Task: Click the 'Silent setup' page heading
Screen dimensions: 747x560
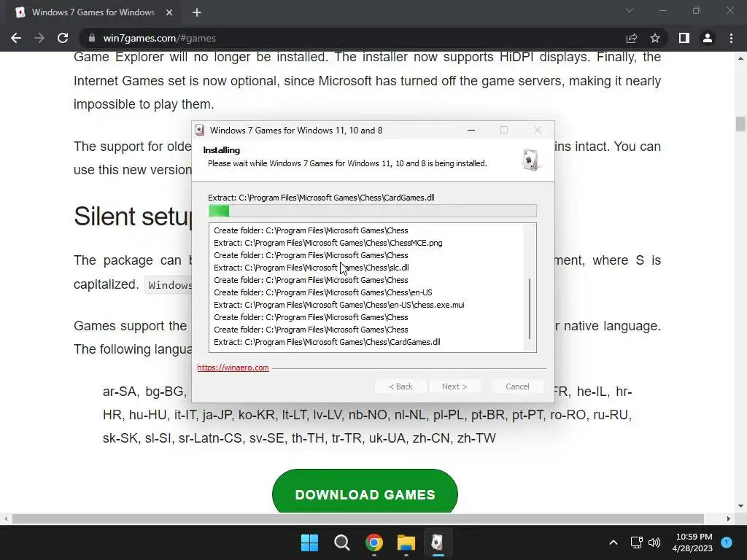Action: [133, 217]
